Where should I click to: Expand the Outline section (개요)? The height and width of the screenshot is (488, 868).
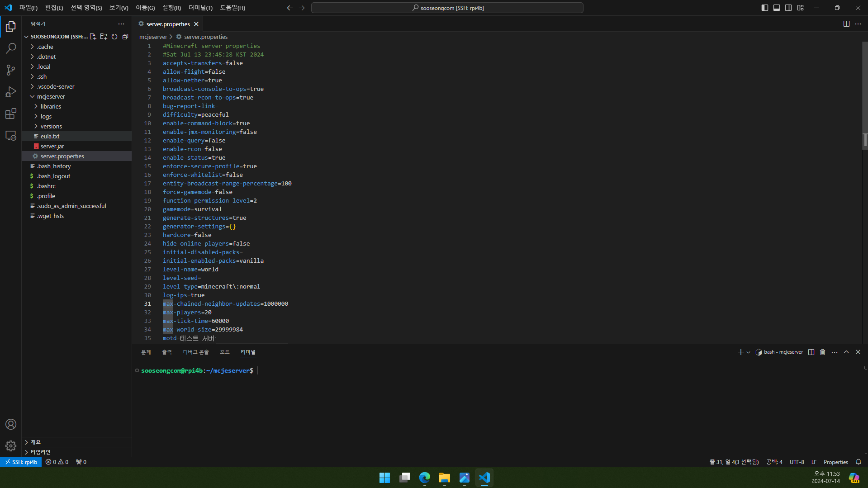(76, 442)
